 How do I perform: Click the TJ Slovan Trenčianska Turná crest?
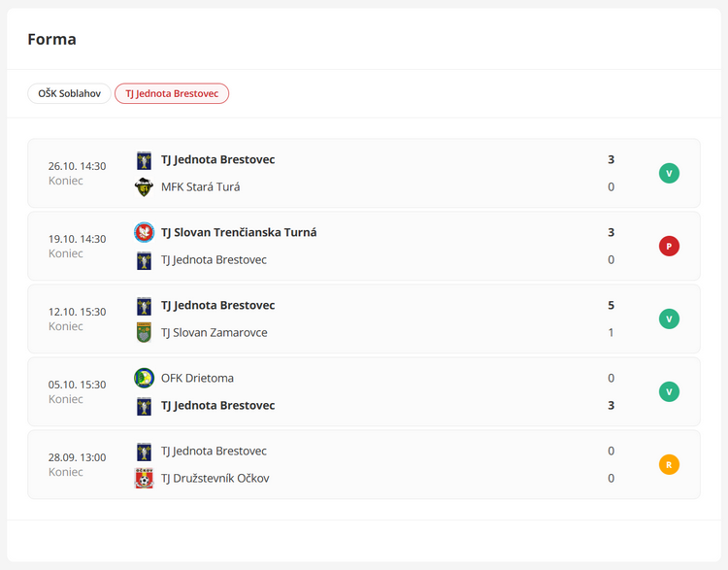(144, 232)
